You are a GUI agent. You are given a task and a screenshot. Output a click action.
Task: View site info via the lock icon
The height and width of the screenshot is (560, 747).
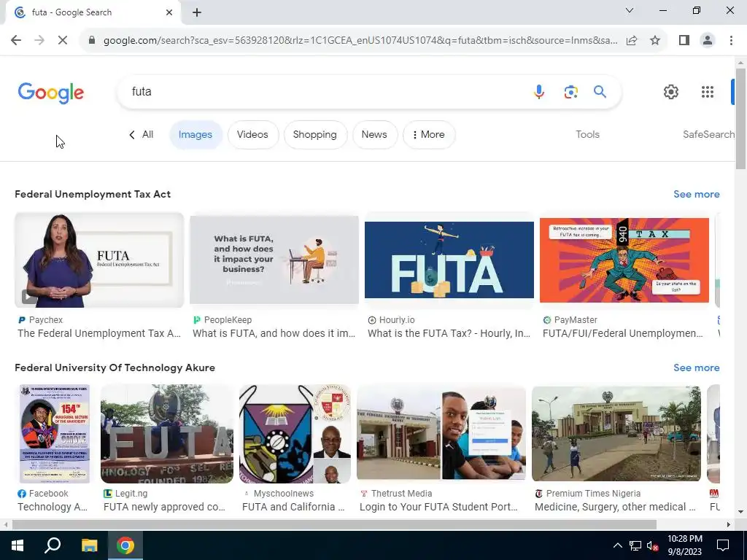pos(92,40)
